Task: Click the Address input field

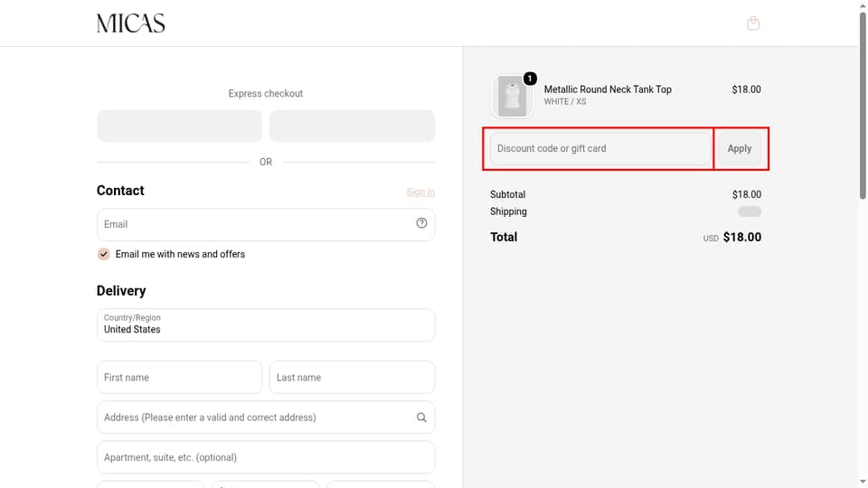Action: (x=266, y=418)
